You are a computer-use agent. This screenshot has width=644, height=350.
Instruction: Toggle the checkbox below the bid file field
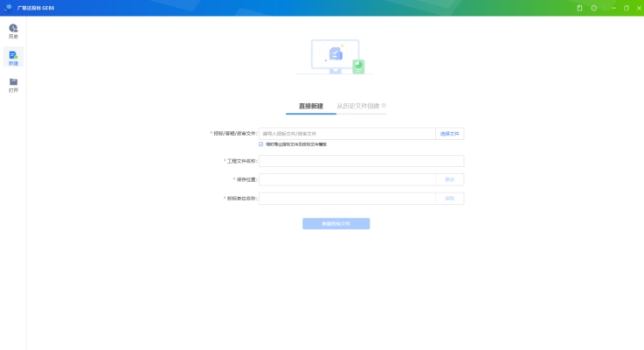click(260, 144)
